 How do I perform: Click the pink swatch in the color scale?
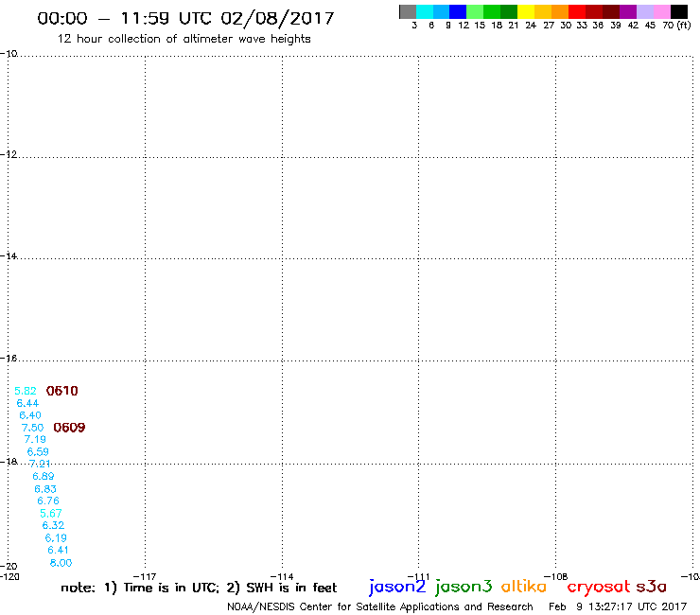pos(661,11)
